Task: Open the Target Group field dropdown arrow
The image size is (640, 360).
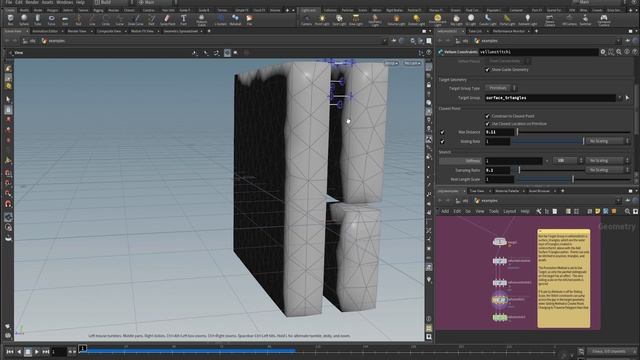Action: point(619,98)
